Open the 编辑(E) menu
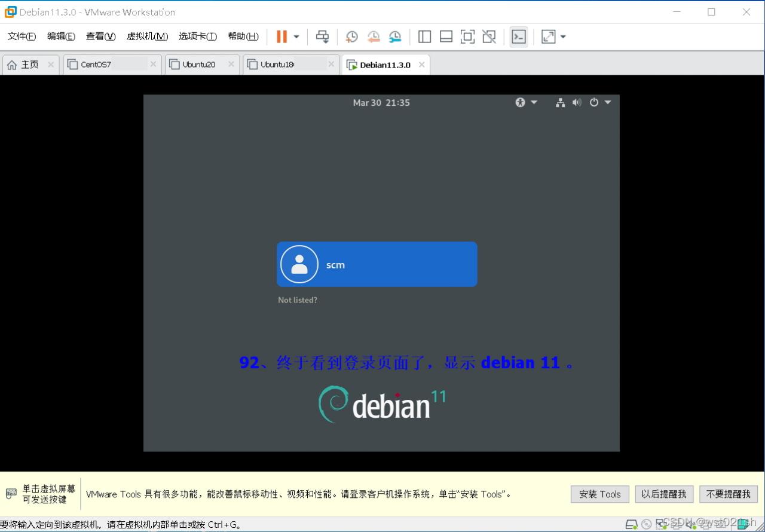The image size is (765, 532). (x=61, y=36)
